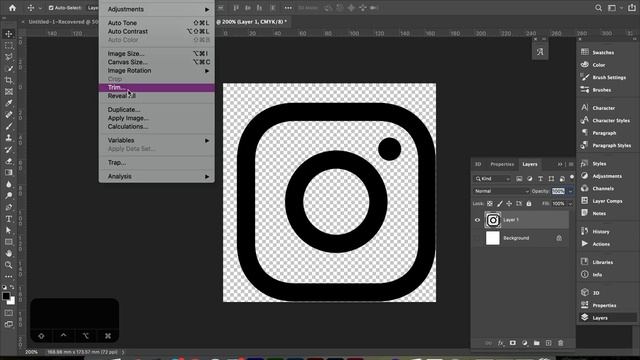This screenshot has height=360, width=640.
Task: Select the Lasso tool
Action: pos(9,57)
